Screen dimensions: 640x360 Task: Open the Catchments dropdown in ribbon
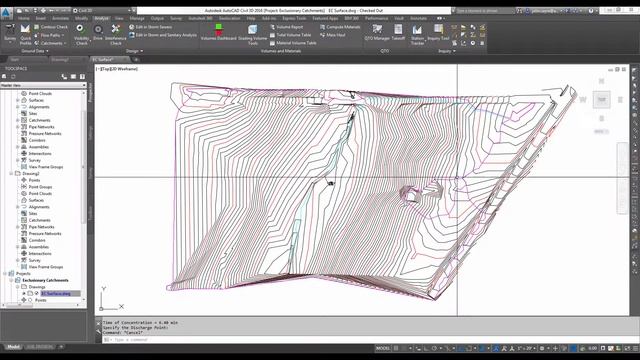coord(51,43)
